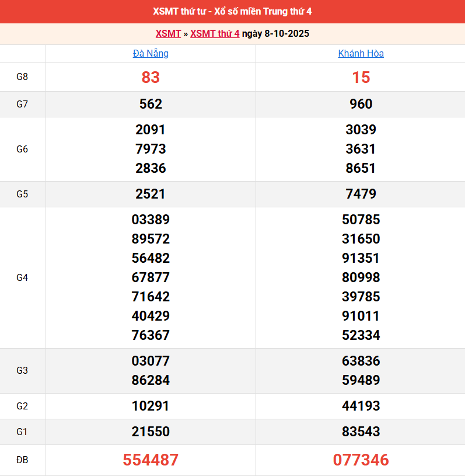Click Đà Nẵng G4 number 67877
Screen dimensions: 465x476
tap(151, 278)
